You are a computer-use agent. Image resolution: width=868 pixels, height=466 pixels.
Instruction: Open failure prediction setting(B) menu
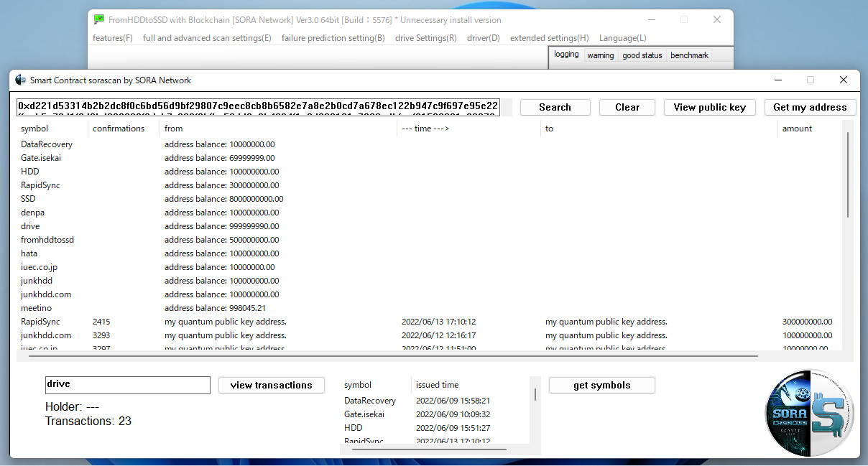[x=333, y=38]
